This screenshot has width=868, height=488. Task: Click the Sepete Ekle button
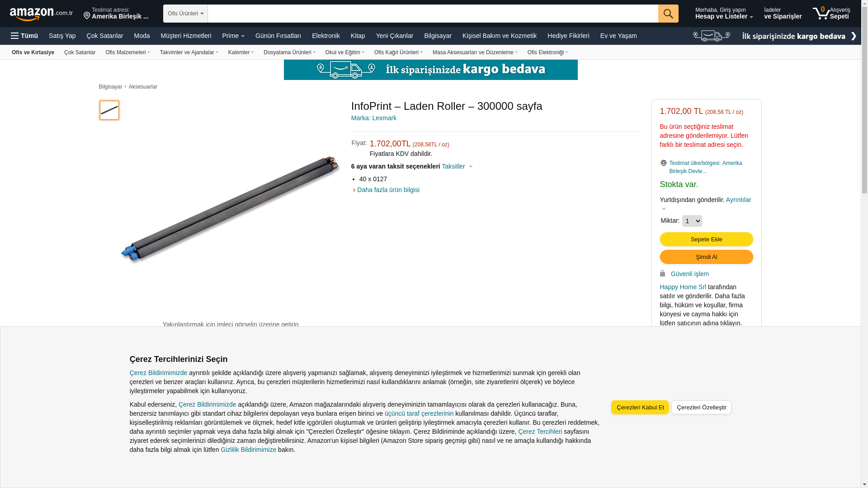tap(706, 239)
